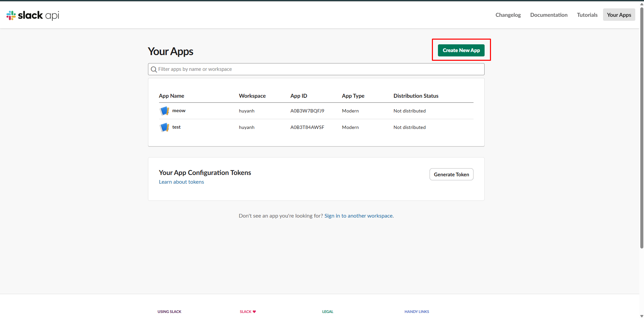
Task: Click the Generate Token button
Action: (x=451, y=174)
